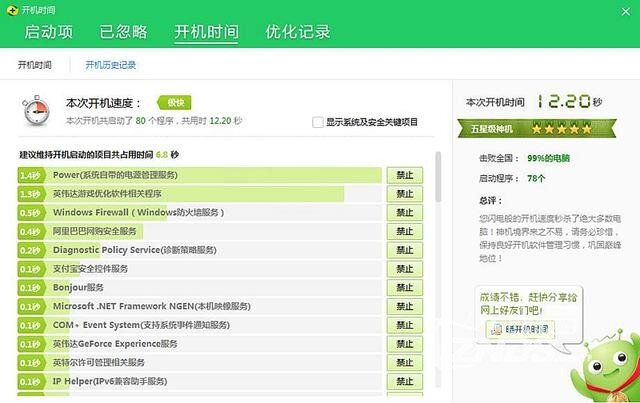Select the 英伟达游戏优化软件相关程序 row
The width and height of the screenshot is (640, 403).
tap(199, 194)
